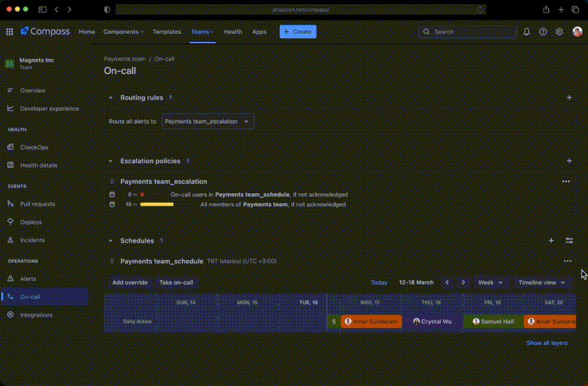Go forward in browser history
The height and width of the screenshot is (386, 588).
pyautogui.click(x=69, y=9)
